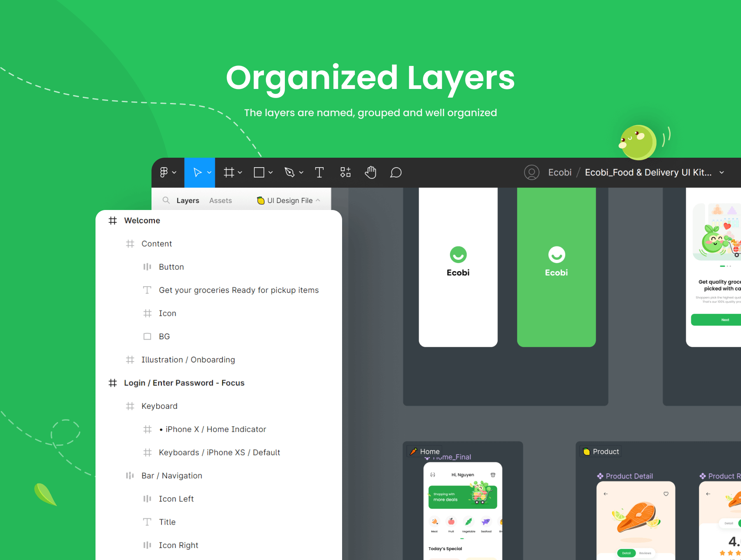Viewport: 741px width, 560px height.
Task: Select the Welcome frame layer
Action: (142, 221)
